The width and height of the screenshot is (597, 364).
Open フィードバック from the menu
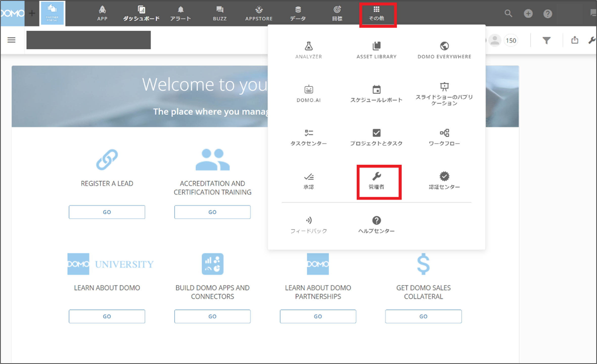pos(309,225)
